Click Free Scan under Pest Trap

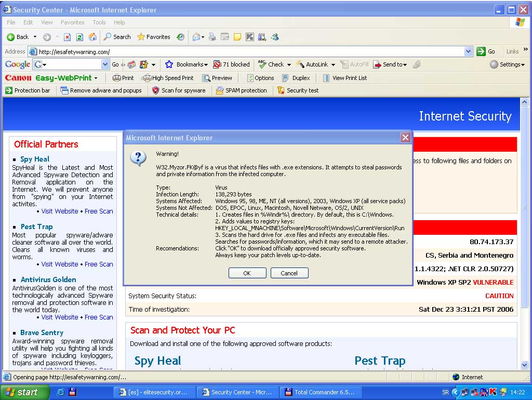point(99,264)
